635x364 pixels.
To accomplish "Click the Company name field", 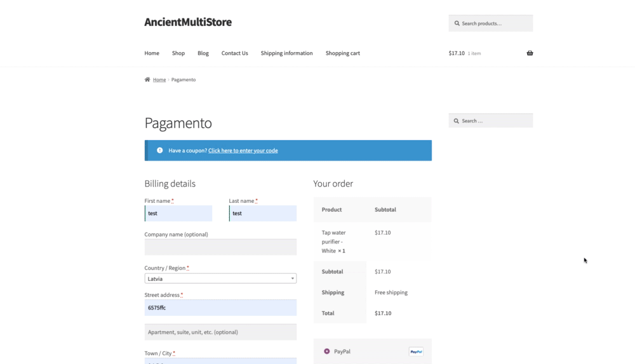I will (220, 247).
